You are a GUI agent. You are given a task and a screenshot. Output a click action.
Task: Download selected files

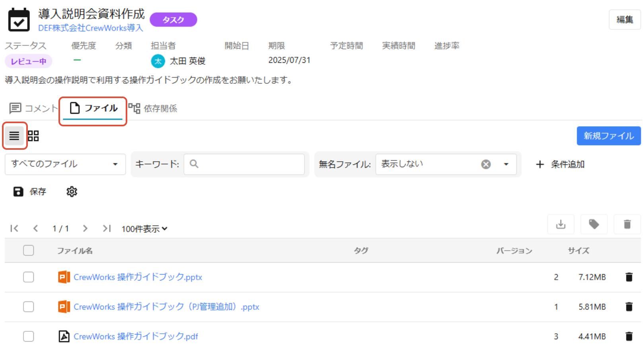tap(561, 224)
